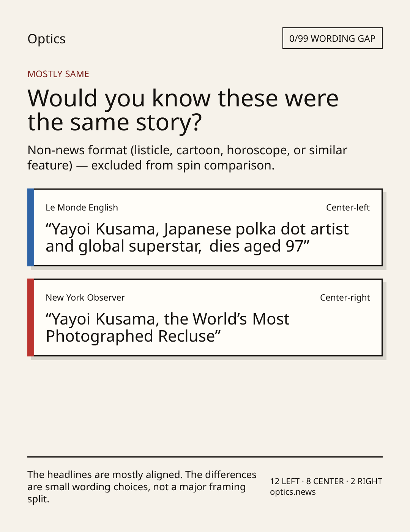The image size is (410, 532).
Task: Click the main headline about same story
Action: click(x=183, y=110)
